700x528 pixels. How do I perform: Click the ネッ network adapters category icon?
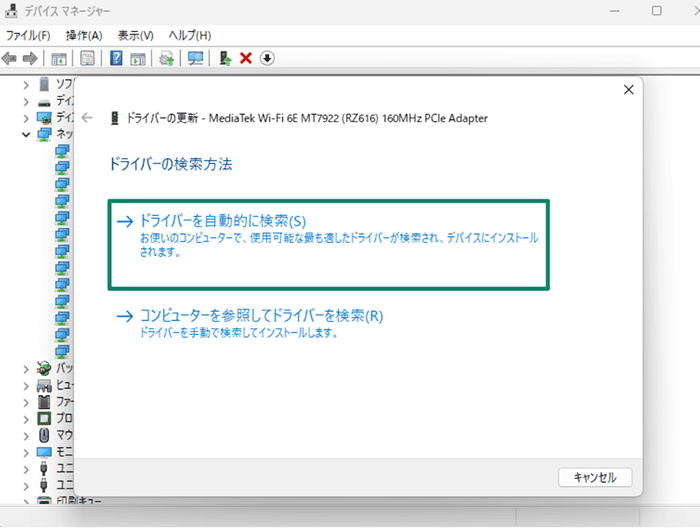point(44,134)
